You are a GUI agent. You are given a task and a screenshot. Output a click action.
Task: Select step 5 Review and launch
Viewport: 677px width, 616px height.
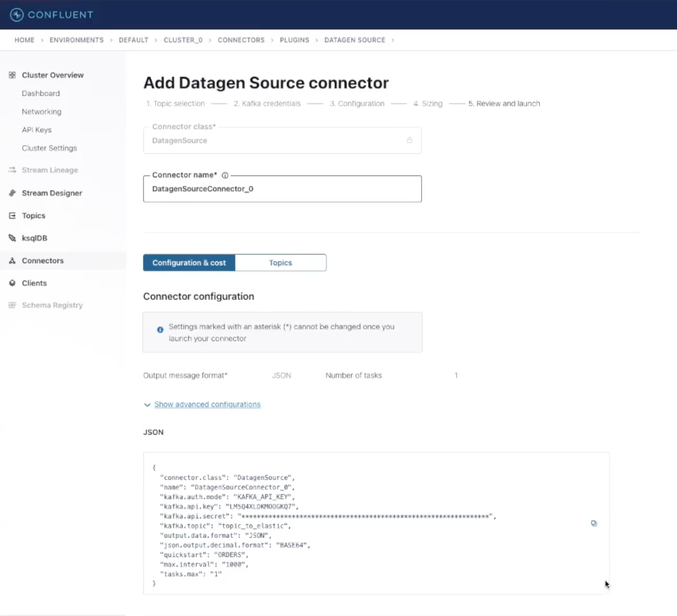tap(504, 103)
